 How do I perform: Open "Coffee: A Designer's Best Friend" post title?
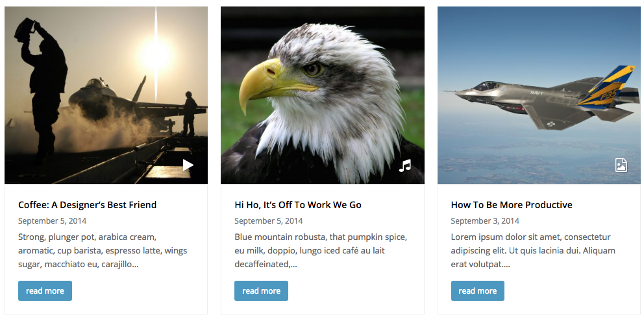88,205
